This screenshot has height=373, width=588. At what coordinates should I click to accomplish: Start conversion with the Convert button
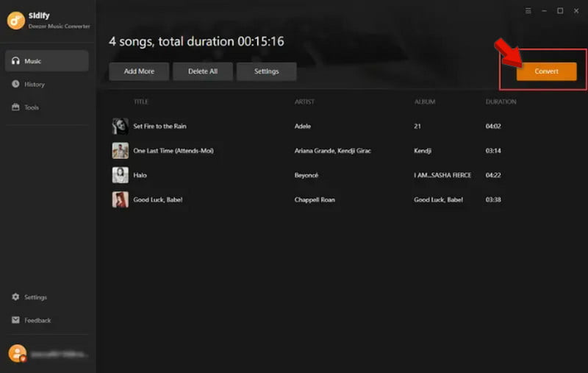point(546,71)
